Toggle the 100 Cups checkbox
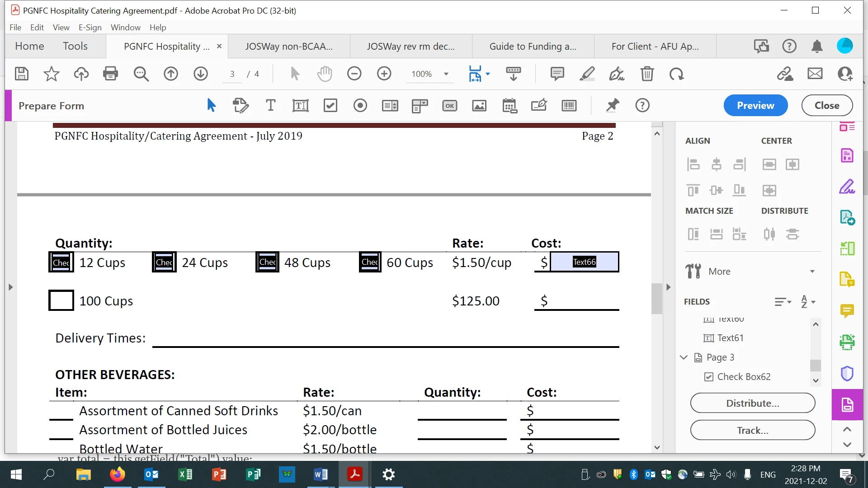 tap(61, 300)
